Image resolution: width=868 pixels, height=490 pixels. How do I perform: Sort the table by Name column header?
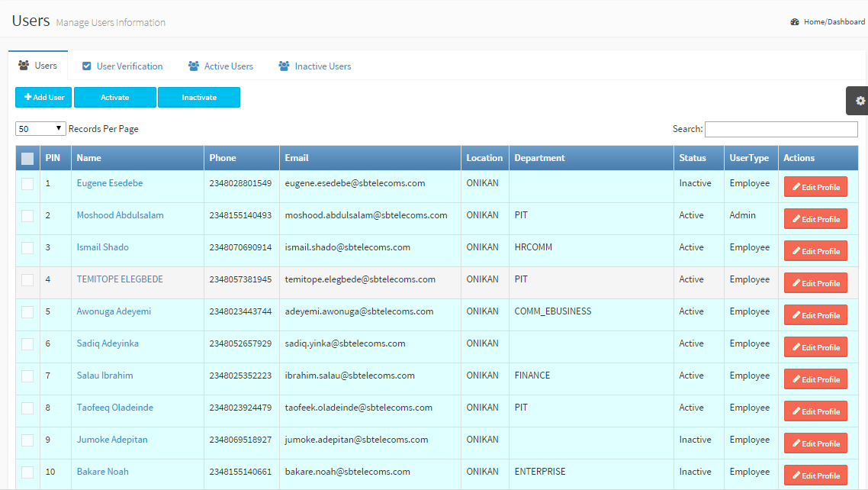[89, 158]
